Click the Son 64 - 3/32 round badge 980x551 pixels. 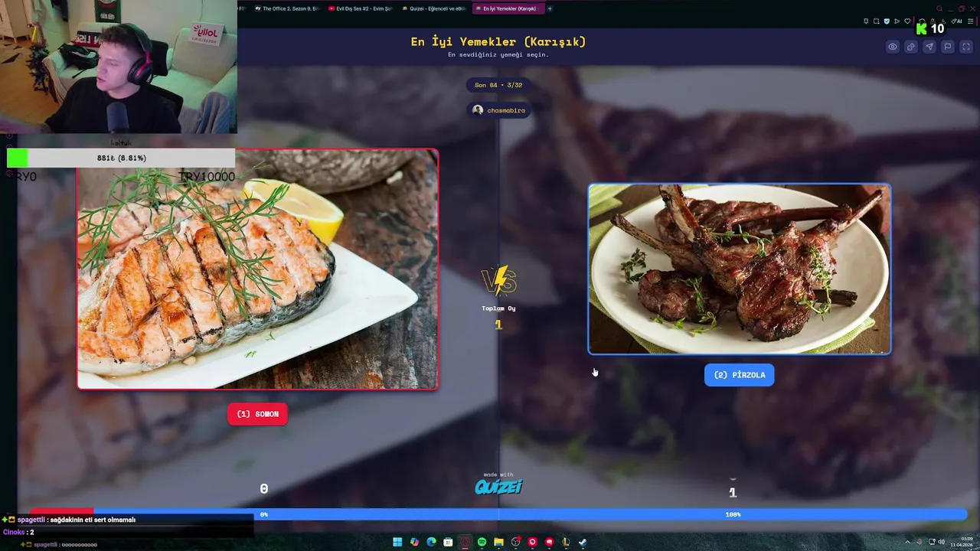point(498,85)
